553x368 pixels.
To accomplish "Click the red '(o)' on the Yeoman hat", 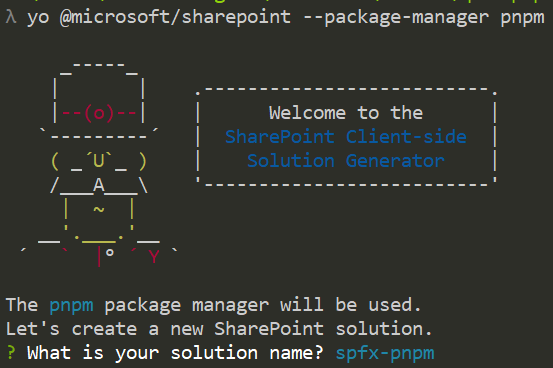I will (99, 114).
